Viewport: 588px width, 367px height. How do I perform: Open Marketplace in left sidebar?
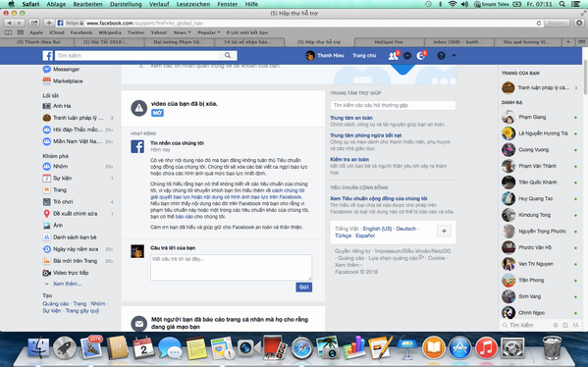[68, 81]
